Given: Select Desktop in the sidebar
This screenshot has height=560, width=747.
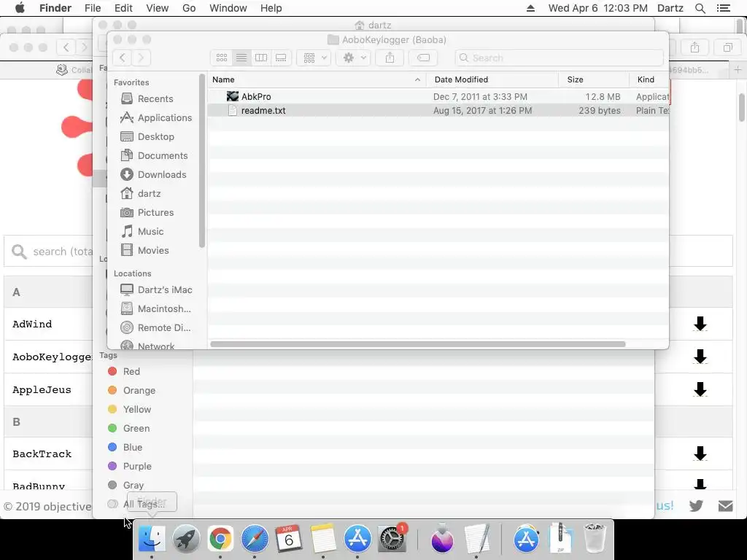Looking at the screenshot, I should pos(147,136).
